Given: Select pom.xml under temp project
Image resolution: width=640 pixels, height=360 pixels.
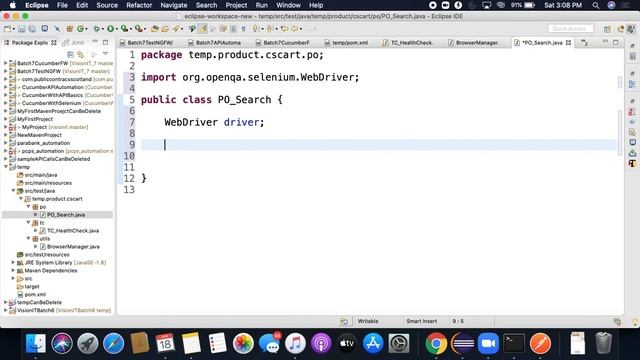Looking at the screenshot, I should 35,294.
